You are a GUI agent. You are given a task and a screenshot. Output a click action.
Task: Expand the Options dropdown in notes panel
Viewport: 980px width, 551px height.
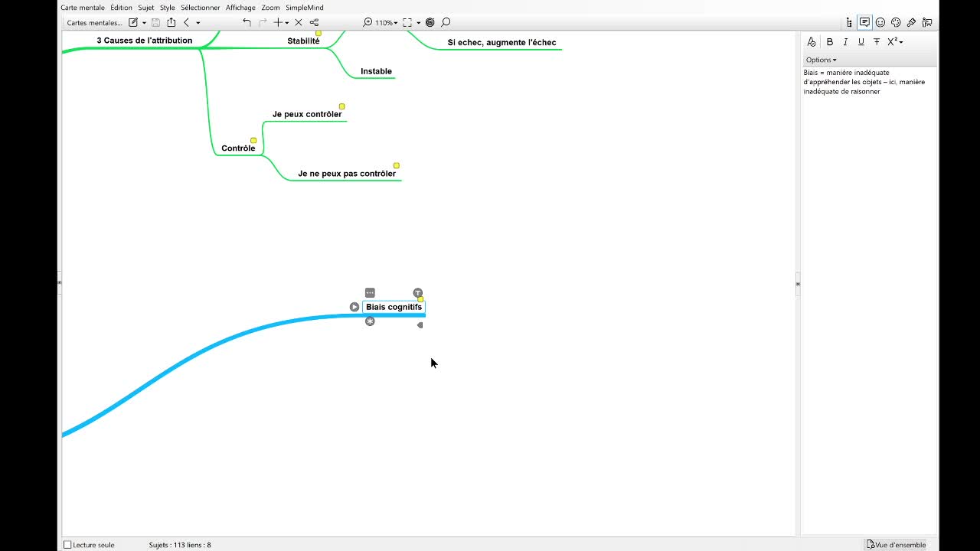(821, 60)
